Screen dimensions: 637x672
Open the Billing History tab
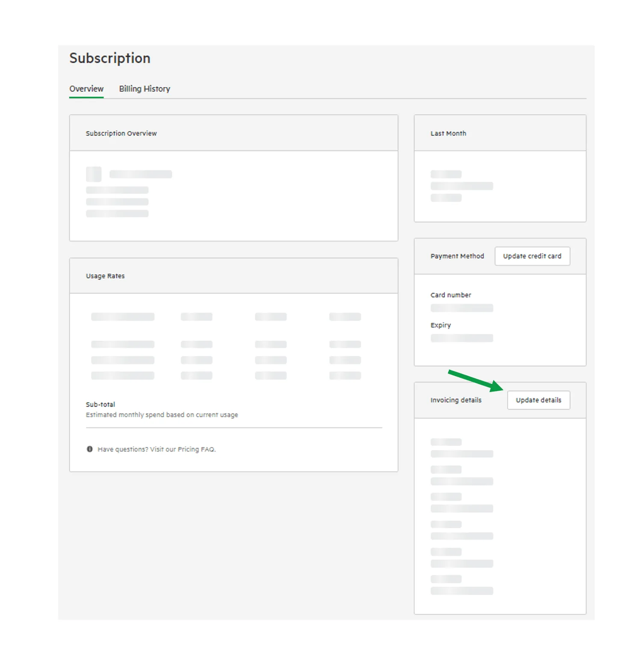point(145,88)
